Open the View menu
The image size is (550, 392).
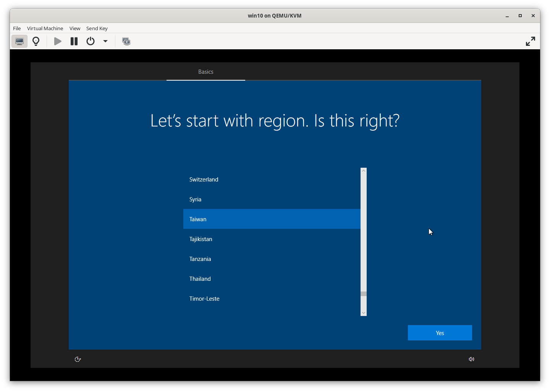(x=75, y=28)
